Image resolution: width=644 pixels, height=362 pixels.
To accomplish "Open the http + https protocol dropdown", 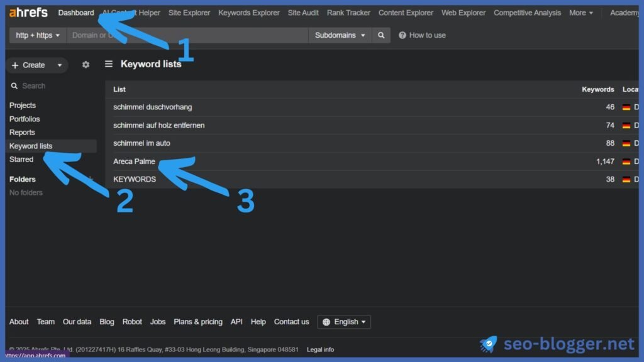I will click(x=38, y=35).
